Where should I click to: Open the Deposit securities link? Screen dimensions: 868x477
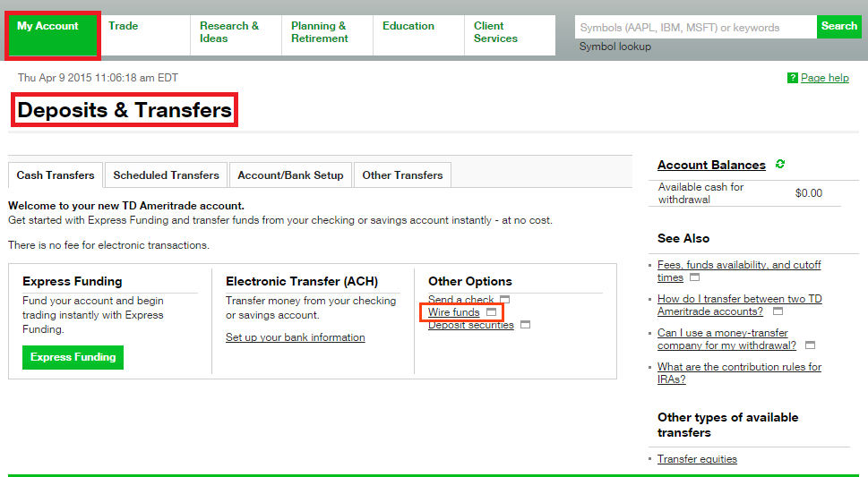point(471,325)
